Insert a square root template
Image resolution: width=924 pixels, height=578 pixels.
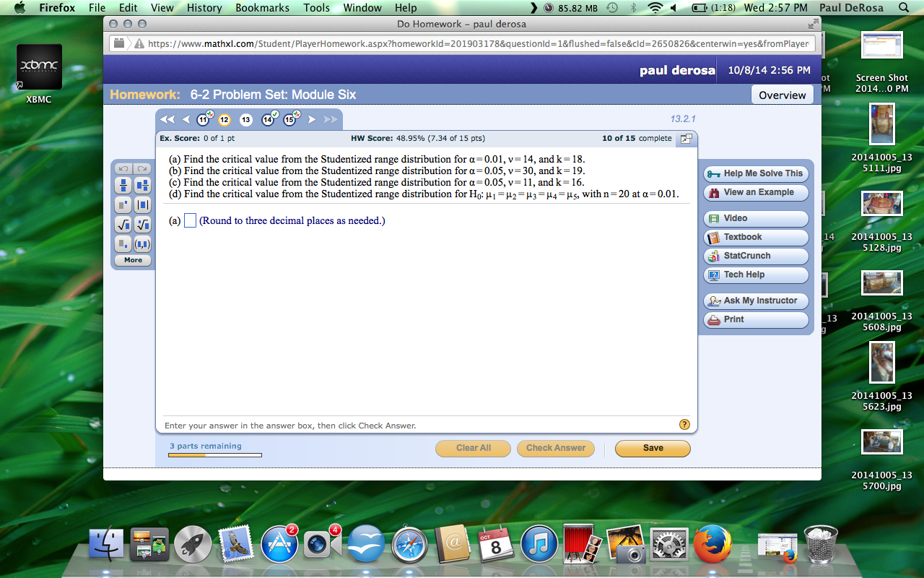[x=123, y=225]
